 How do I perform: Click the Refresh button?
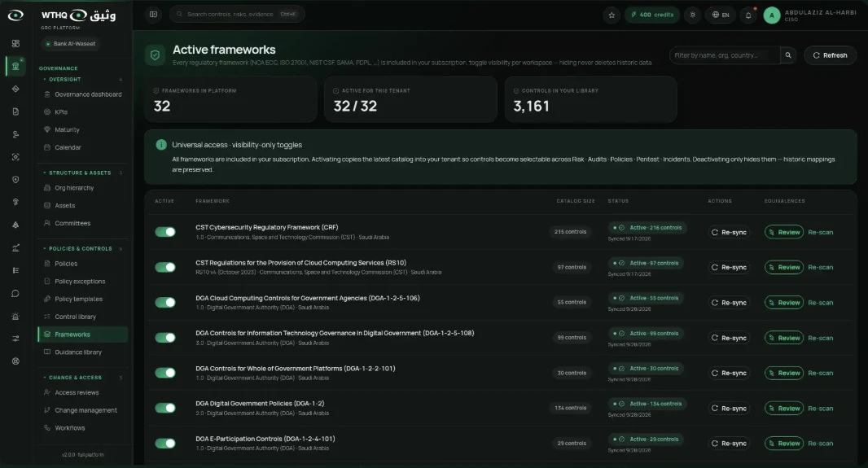[830, 55]
